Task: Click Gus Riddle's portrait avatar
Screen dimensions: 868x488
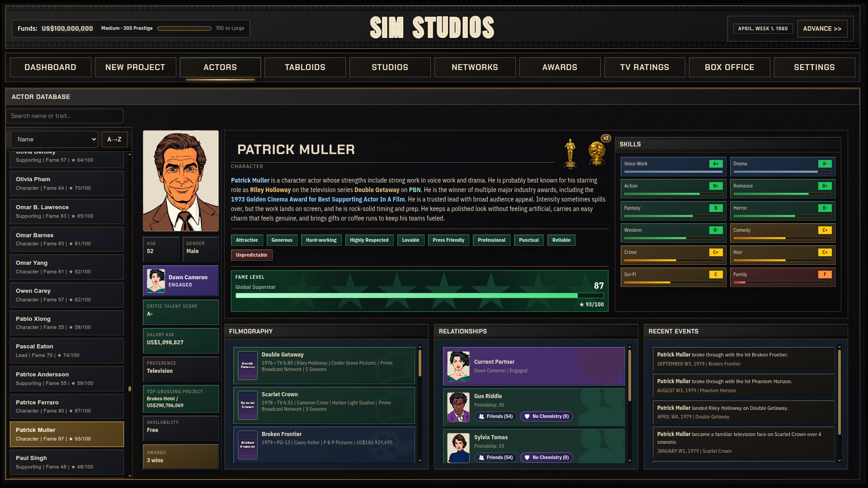Action: point(458,407)
